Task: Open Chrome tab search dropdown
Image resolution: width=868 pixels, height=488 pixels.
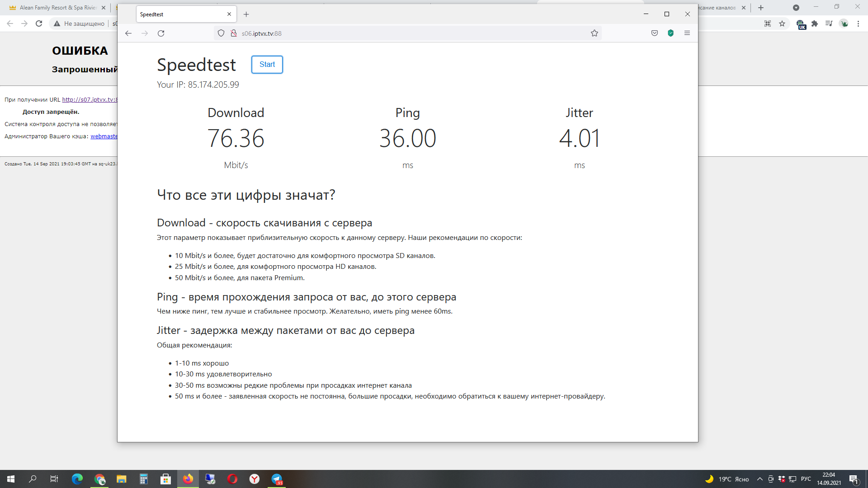Action: (796, 8)
